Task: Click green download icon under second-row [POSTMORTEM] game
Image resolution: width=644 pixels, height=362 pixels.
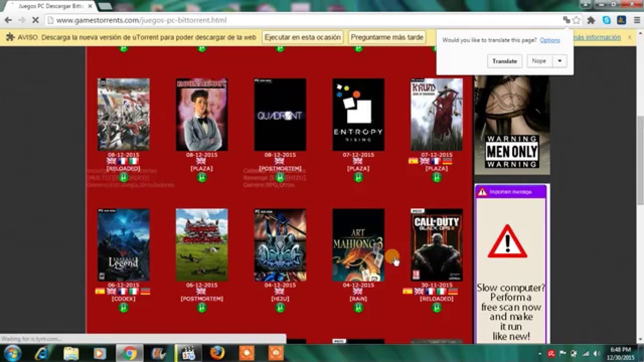Action: [202, 307]
